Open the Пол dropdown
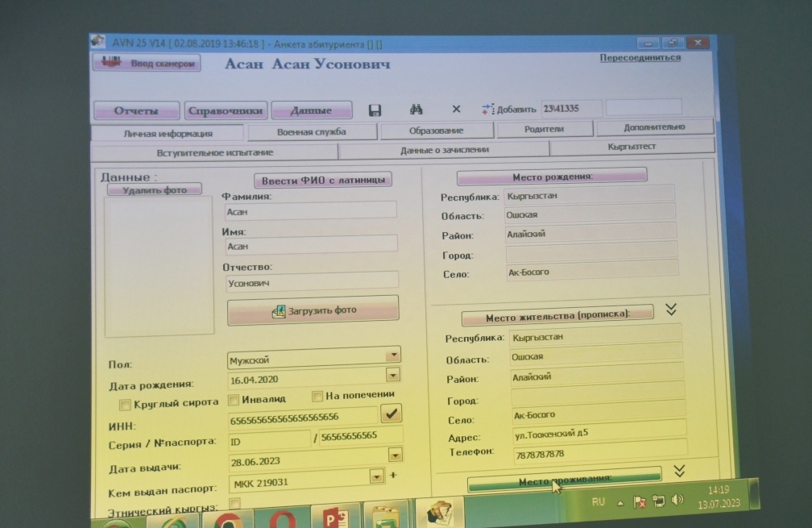 394,355
